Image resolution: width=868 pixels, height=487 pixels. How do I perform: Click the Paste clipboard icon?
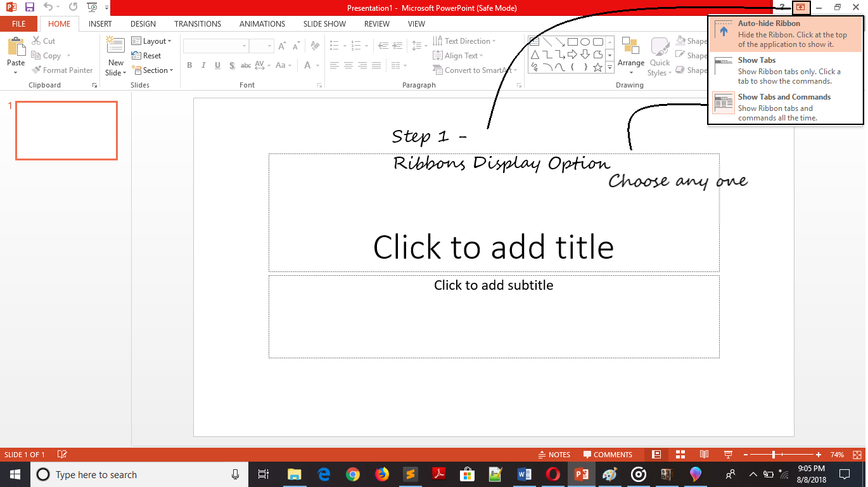16,48
